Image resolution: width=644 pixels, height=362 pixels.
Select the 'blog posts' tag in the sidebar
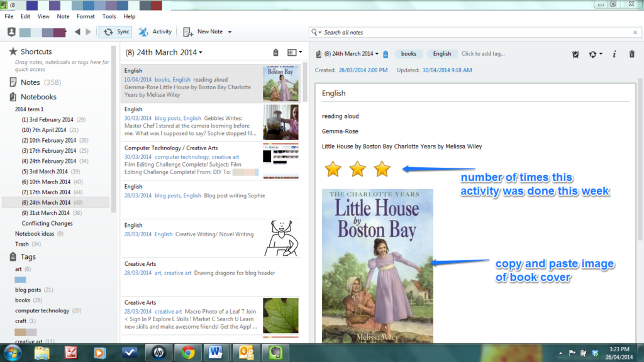click(28, 290)
